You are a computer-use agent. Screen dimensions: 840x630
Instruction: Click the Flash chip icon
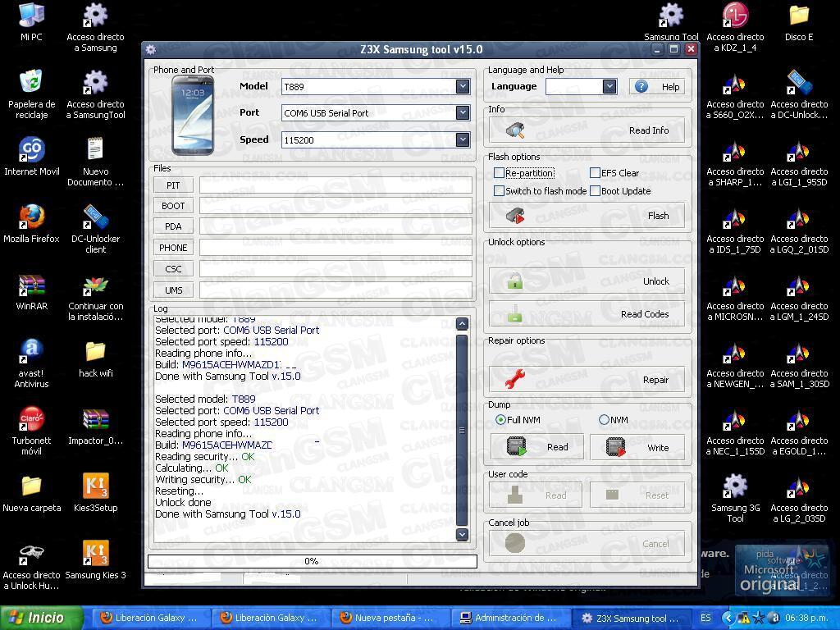pyautogui.click(x=515, y=216)
